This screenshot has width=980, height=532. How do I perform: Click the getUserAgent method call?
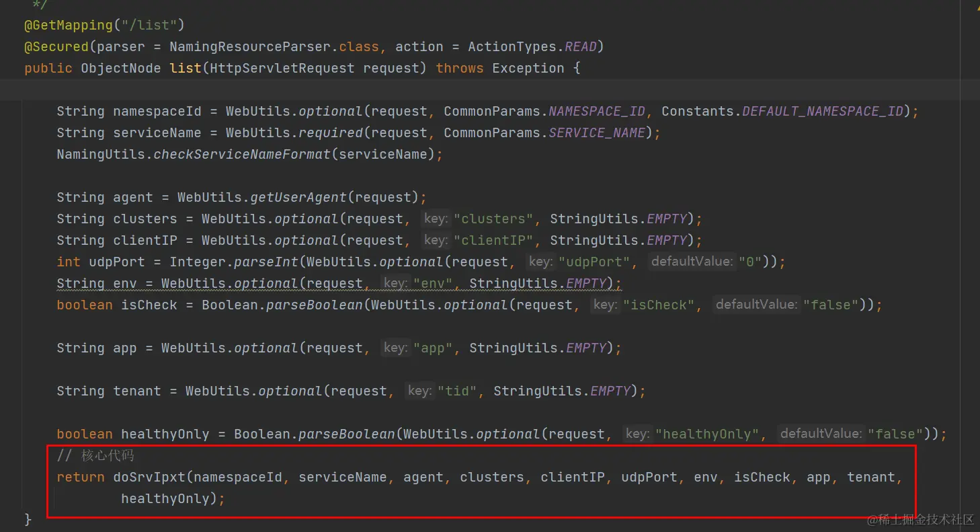point(298,197)
